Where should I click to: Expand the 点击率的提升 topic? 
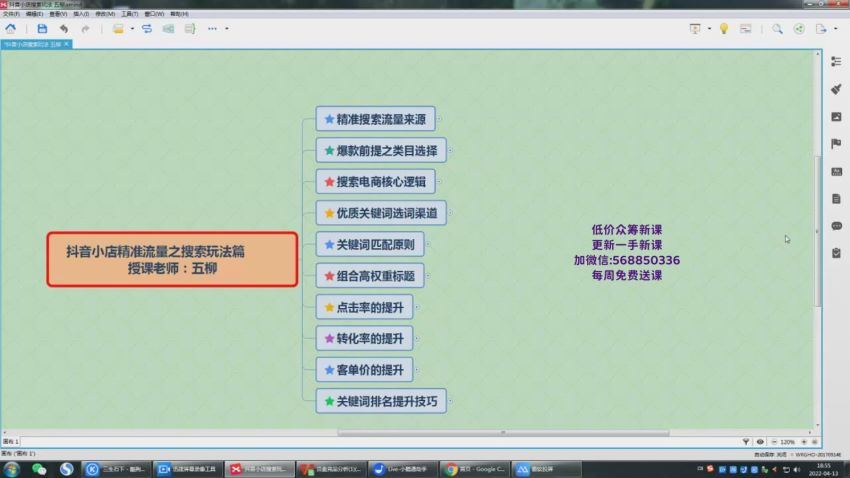tap(417, 307)
